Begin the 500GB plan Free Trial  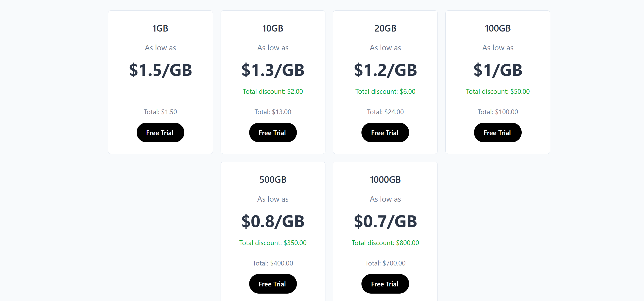point(273,284)
